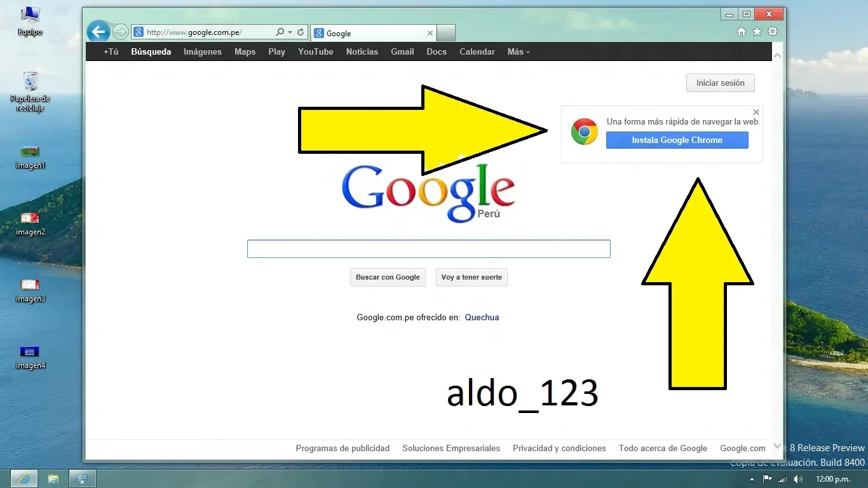Screen dimensions: 868x488
Task: Open Noticias in the Google bar
Action: coord(362,52)
